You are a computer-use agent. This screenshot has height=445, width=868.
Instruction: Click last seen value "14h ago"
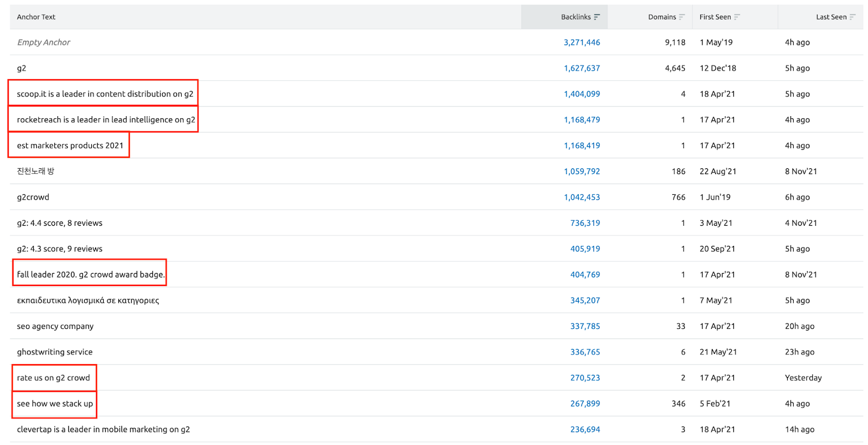(800, 429)
